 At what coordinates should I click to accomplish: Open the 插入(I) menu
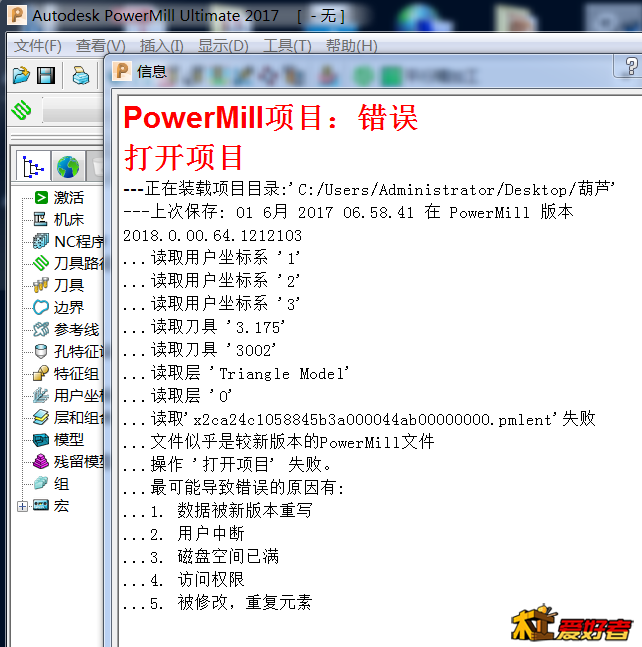[x=161, y=46]
